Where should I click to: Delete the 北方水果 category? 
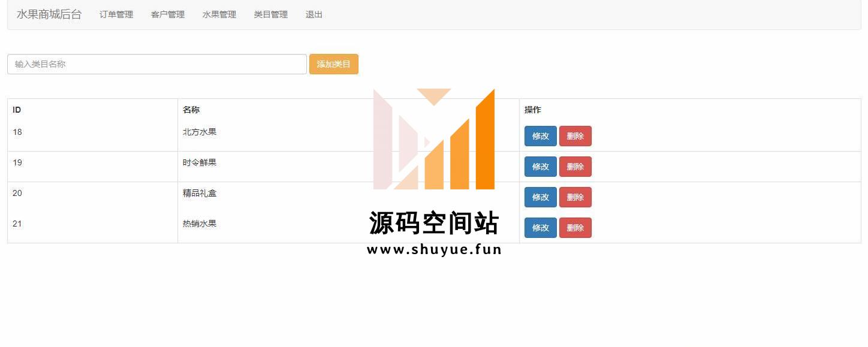575,136
